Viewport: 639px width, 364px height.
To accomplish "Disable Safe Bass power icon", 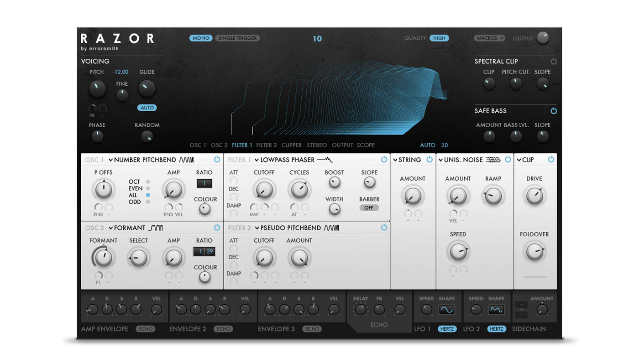I will point(554,111).
